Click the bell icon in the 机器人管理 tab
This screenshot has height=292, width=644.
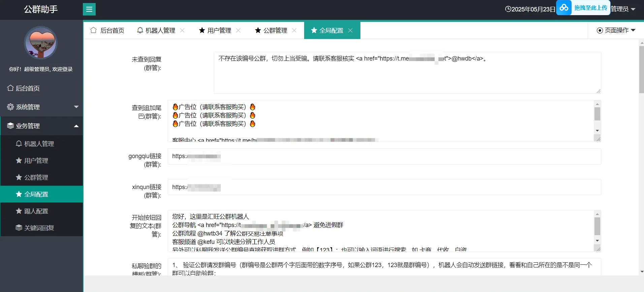pos(140,30)
